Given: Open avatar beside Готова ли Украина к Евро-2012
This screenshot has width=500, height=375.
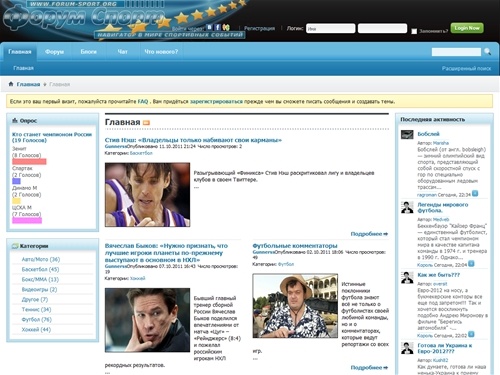Looking at the screenshot, I should click(x=407, y=348).
